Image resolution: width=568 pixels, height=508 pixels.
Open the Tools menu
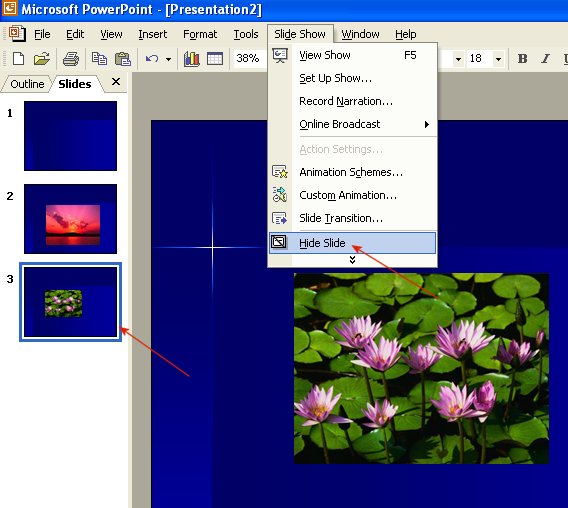pyautogui.click(x=246, y=34)
